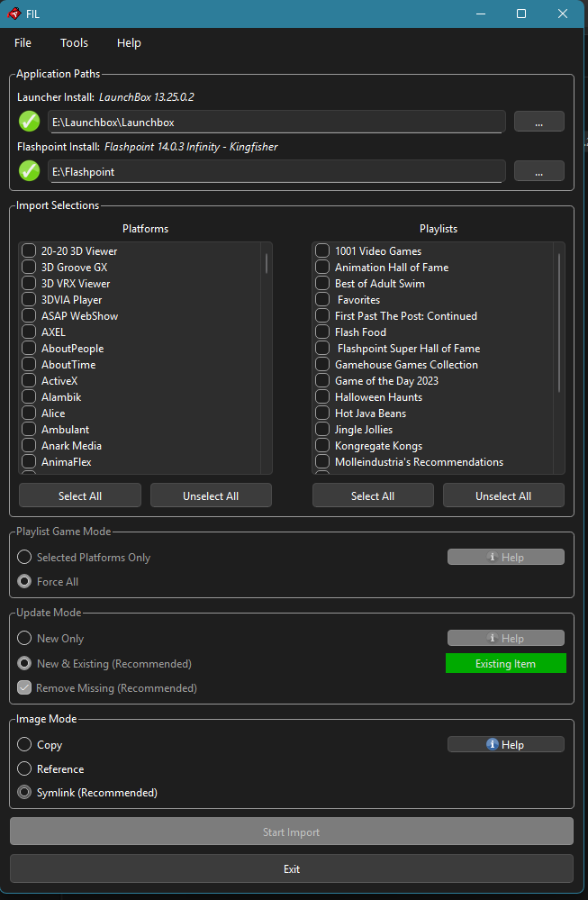Open the Tools menu
Screen dimensions: 588x900
pos(74,43)
